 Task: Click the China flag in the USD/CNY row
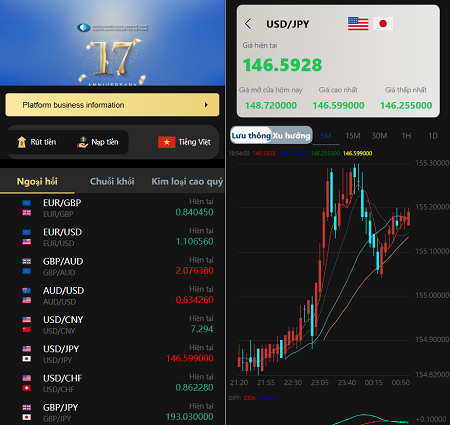tap(27, 329)
